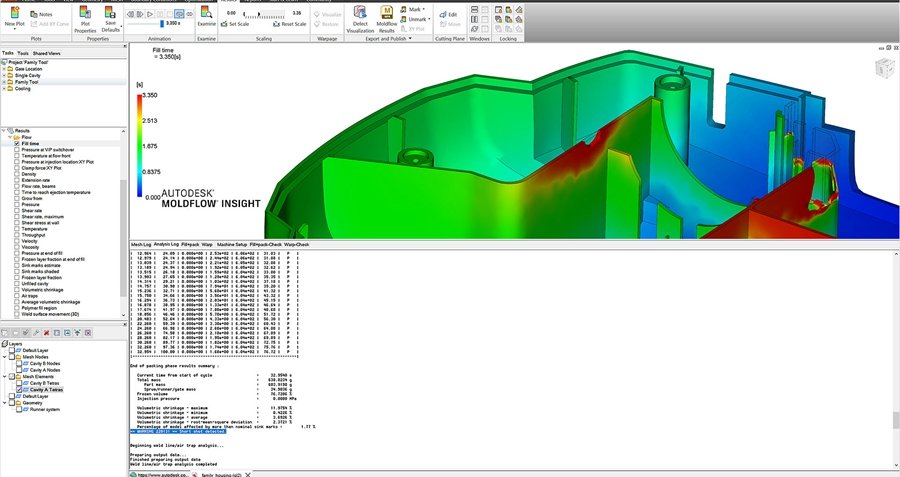Image resolution: width=900 pixels, height=477 pixels.
Task: Check Pressure at V/P switchover result
Action: (x=17, y=150)
